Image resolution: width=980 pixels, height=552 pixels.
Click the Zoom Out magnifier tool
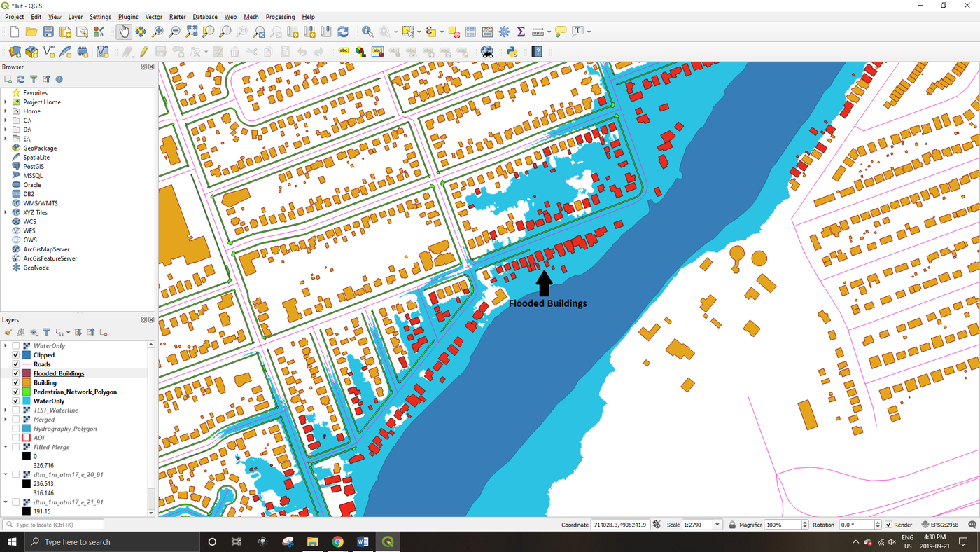tap(175, 32)
